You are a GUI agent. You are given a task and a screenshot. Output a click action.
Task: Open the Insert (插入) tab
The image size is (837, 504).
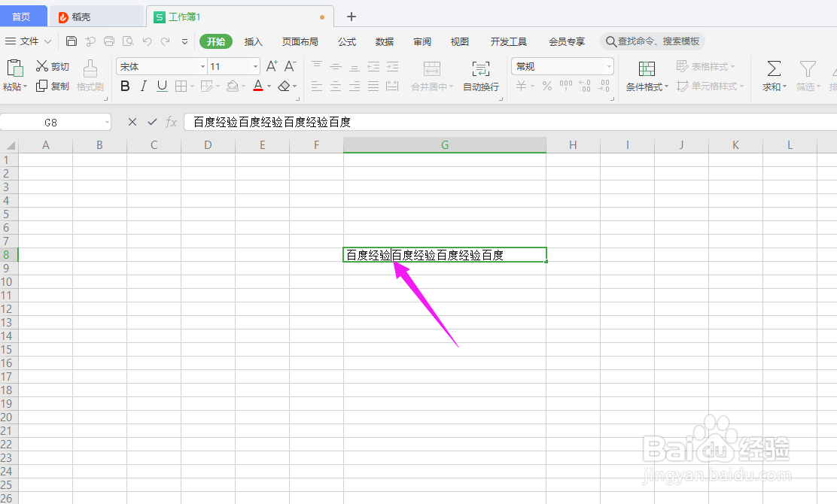click(253, 41)
